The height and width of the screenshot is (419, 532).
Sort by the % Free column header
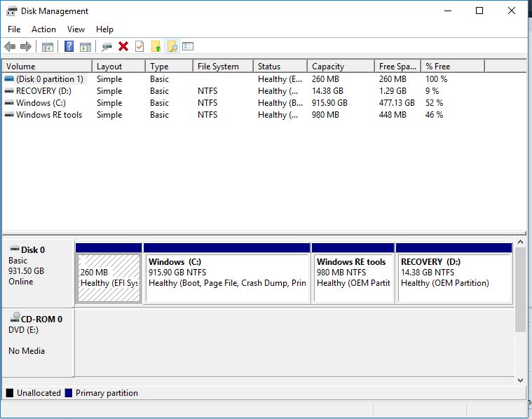tap(453, 66)
